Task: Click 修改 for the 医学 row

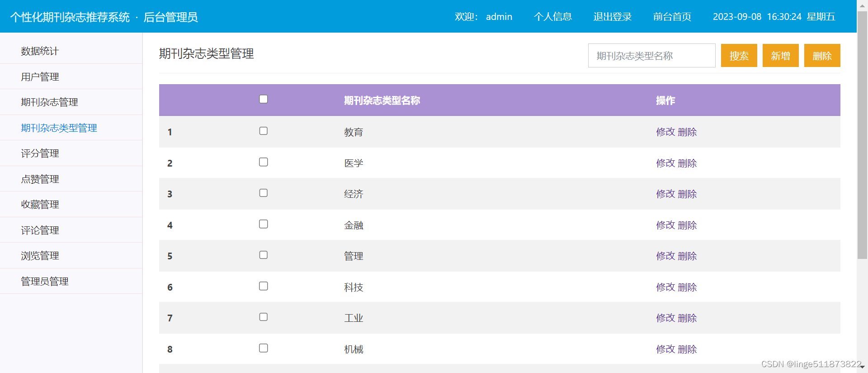Action: (x=665, y=163)
